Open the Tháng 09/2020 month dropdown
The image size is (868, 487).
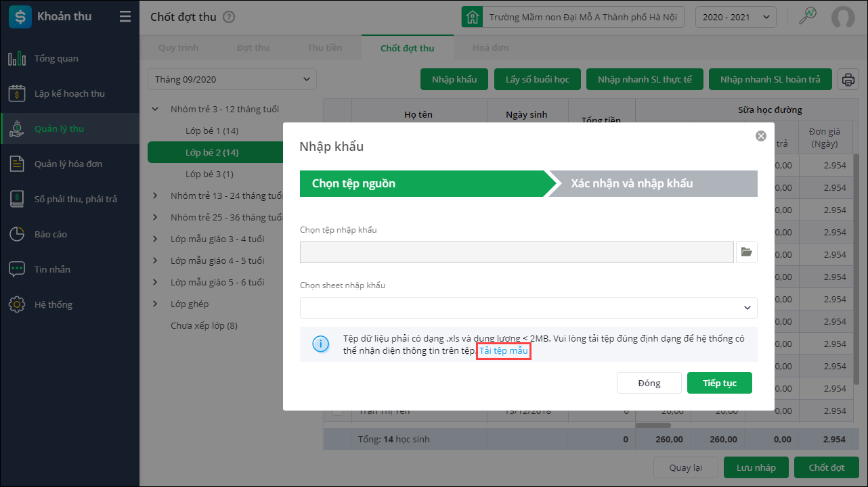coord(232,79)
